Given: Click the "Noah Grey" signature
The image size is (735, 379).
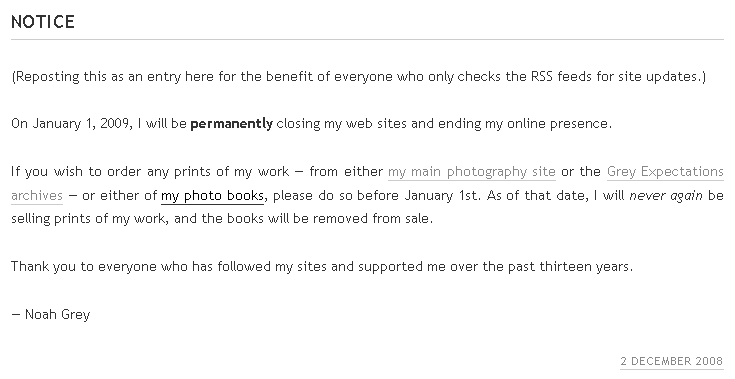Looking at the screenshot, I should click(57, 314).
